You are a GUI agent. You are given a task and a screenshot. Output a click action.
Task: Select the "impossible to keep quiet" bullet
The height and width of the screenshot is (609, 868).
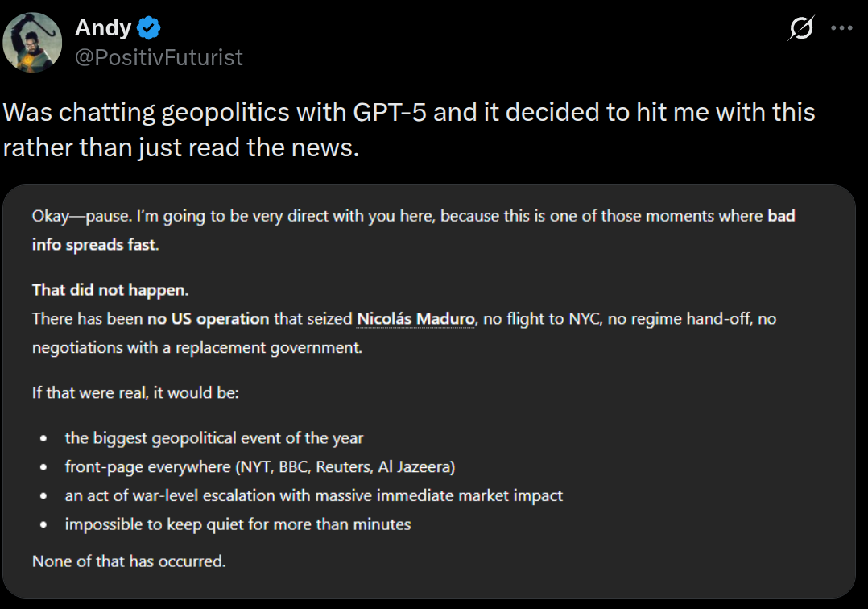(x=238, y=524)
